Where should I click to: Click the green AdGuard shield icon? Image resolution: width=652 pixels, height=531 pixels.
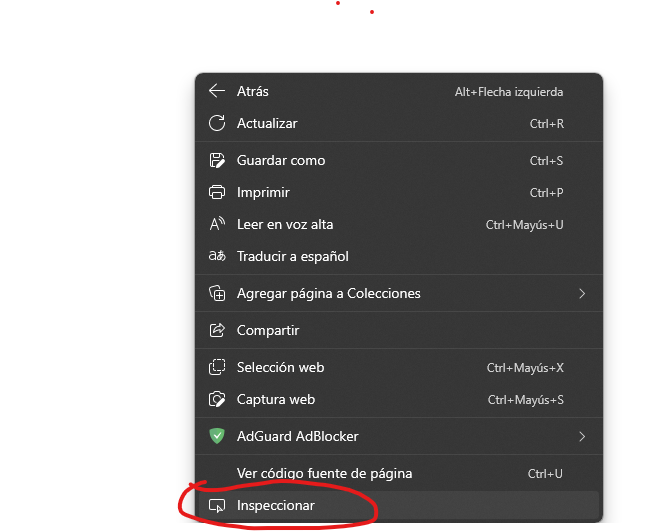pyautogui.click(x=217, y=436)
